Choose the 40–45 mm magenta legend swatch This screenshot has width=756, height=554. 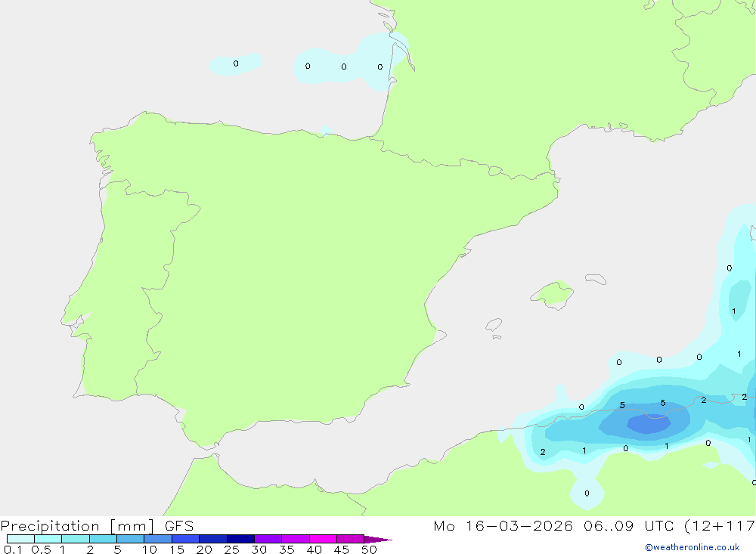[x=323, y=539]
